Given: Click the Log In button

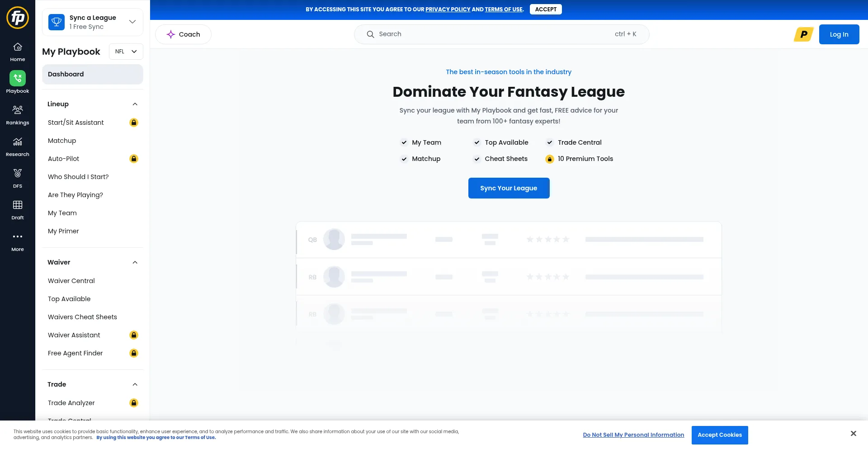Looking at the screenshot, I should 839,34.
